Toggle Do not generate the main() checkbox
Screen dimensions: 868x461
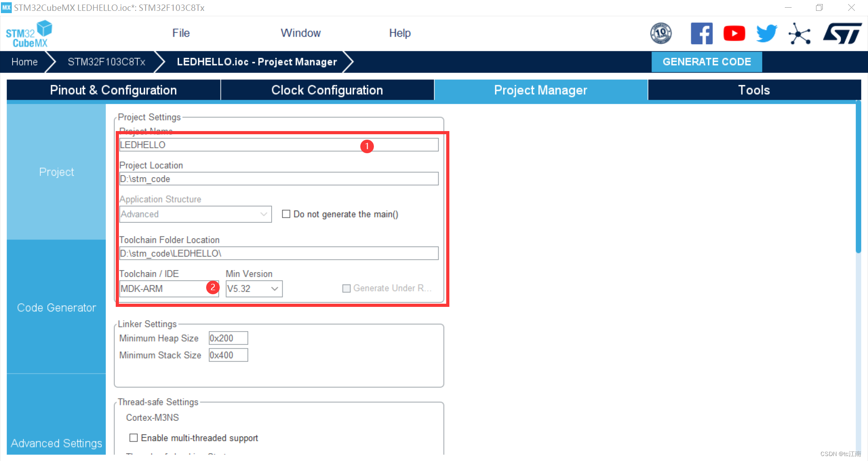286,214
